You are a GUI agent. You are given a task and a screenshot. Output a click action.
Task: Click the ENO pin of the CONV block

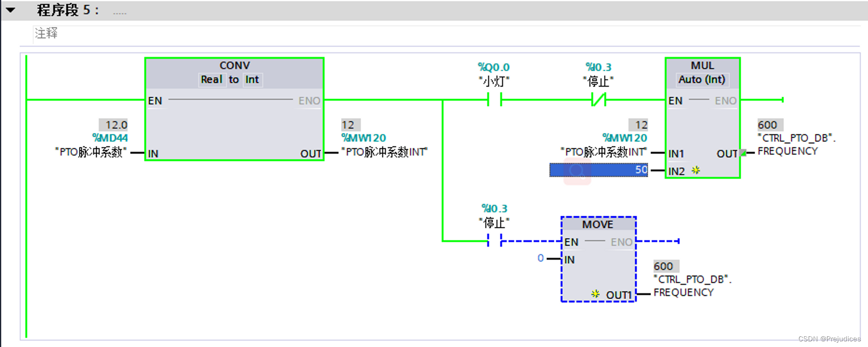click(309, 101)
